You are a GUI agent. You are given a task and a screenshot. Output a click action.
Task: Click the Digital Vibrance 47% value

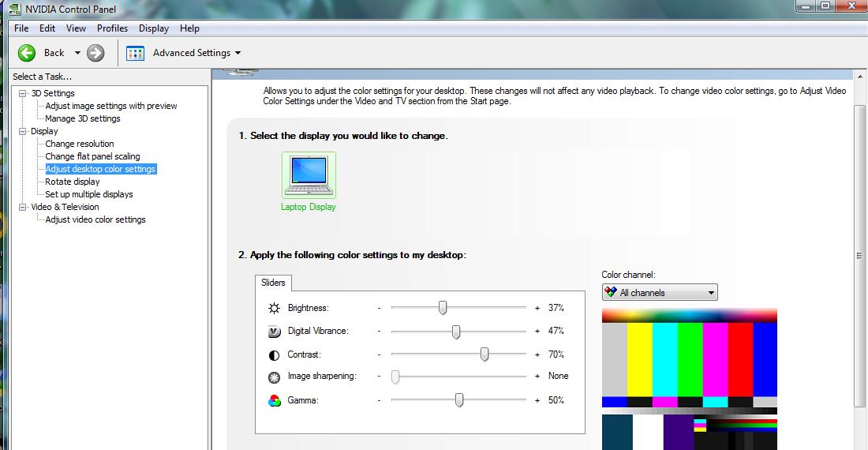click(x=556, y=331)
